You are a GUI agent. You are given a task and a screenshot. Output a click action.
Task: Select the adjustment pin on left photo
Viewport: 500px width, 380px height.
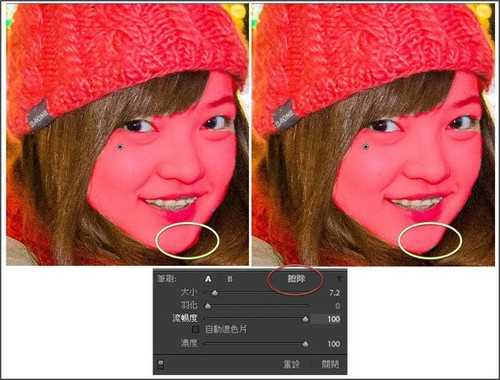coord(120,147)
